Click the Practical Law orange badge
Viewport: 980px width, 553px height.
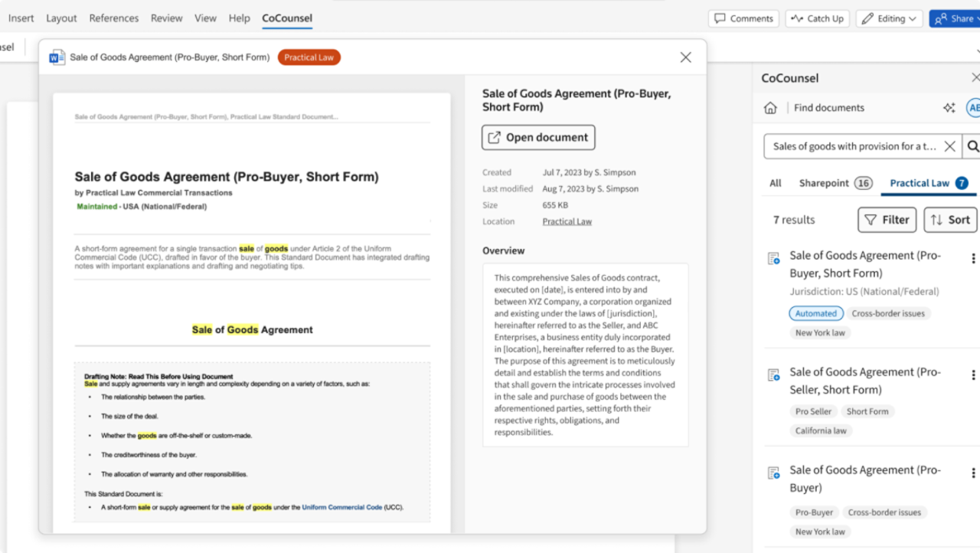coord(309,57)
